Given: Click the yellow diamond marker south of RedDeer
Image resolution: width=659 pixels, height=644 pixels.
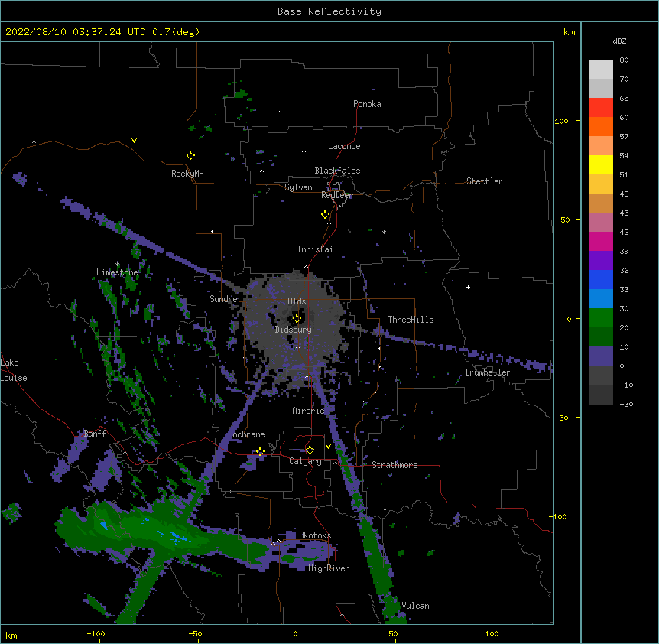Looking at the screenshot, I should coord(325,215).
